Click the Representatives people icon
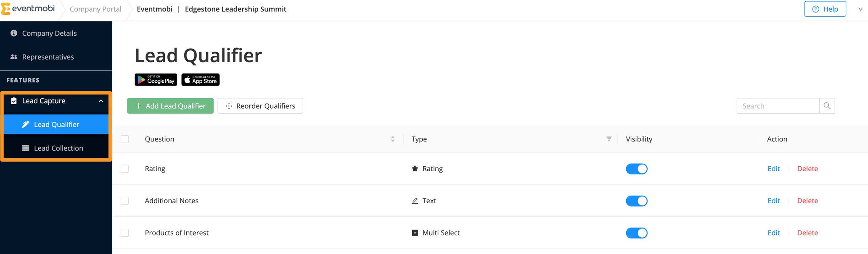The image size is (868, 254). click(x=13, y=57)
